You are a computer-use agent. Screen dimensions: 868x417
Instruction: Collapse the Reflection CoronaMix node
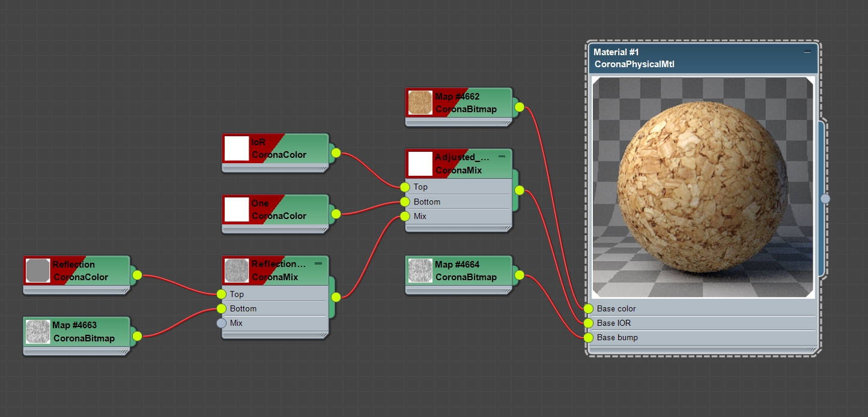[x=318, y=263]
